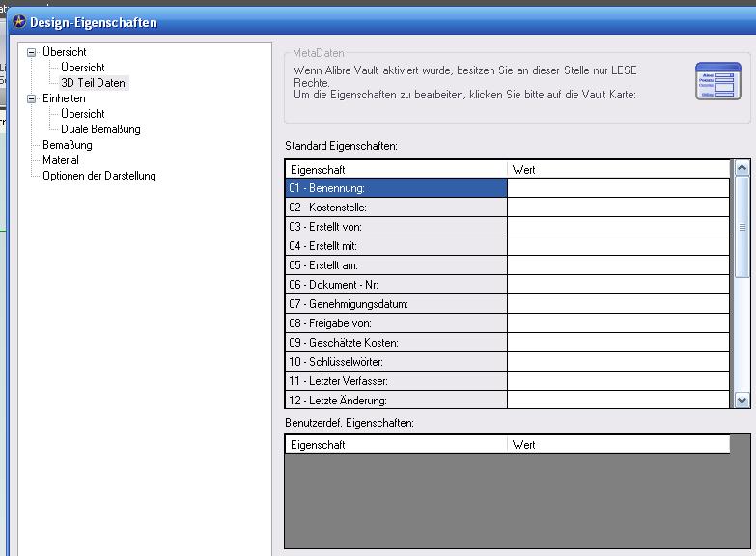This screenshot has width=756, height=556.
Task: Click the Standard Eigenschaften scrollbar thumb
Action: 742,227
